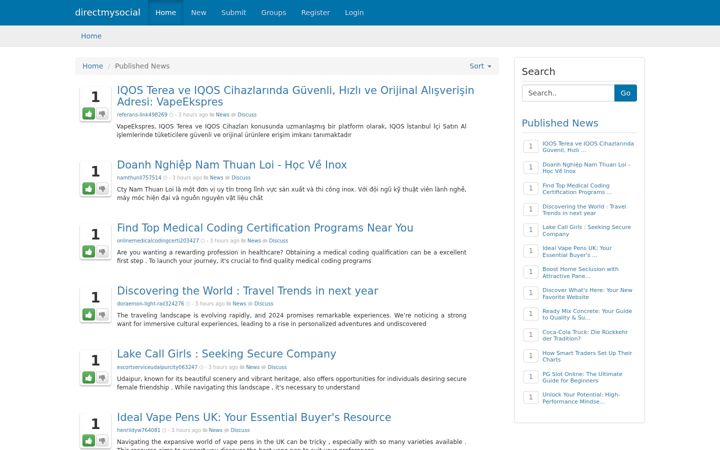This screenshot has height=450, width=720.
Task: Go to Home in the top navbar
Action: click(166, 12)
